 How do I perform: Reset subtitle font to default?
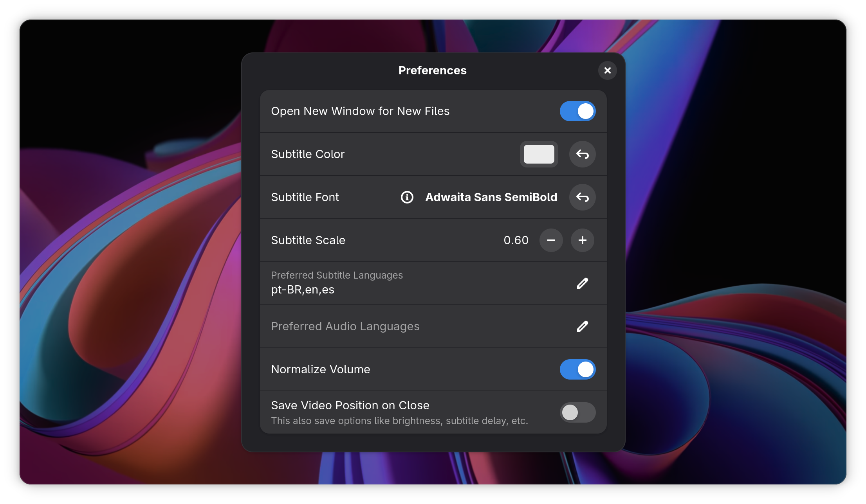coord(582,197)
